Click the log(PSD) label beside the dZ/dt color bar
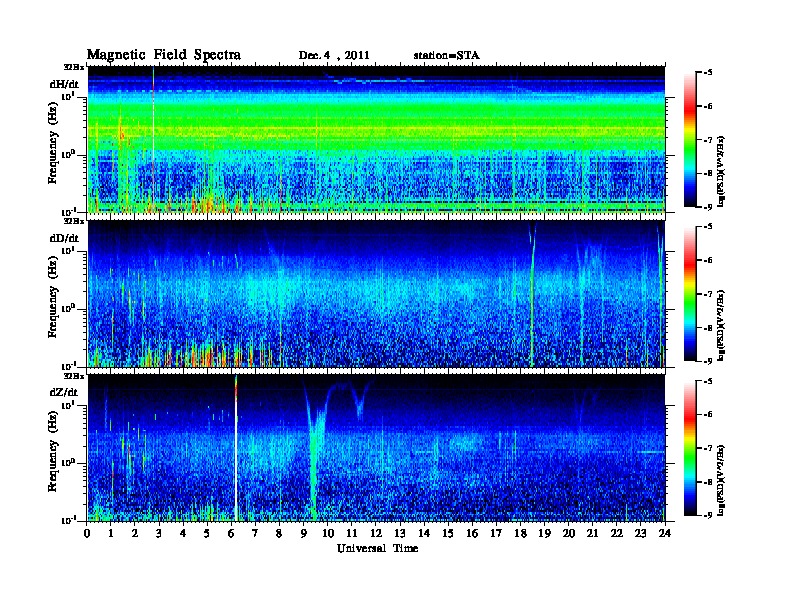Image resolution: width=792 pixels, height=612 pixels. click(x=722, y=480)
